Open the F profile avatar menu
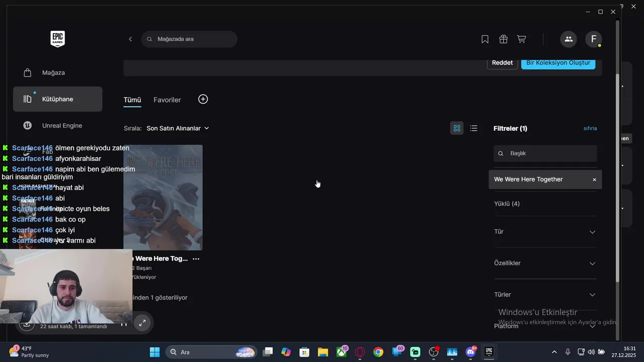 click(x=594, y=39)
